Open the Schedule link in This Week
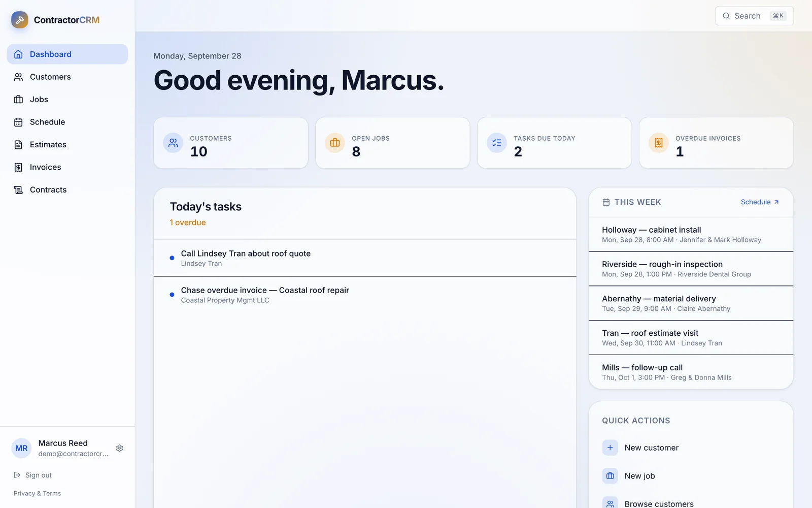The width and height of the screenshot is (812, 508). [x=760, y=202]
